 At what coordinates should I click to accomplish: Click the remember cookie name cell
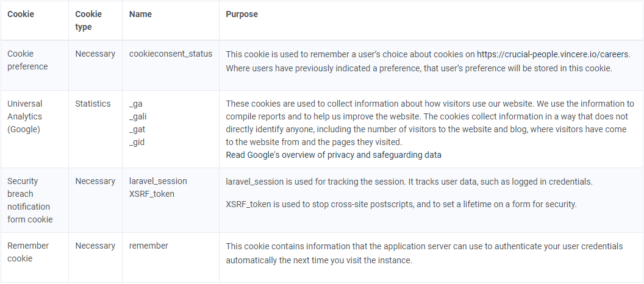point(149,246)
